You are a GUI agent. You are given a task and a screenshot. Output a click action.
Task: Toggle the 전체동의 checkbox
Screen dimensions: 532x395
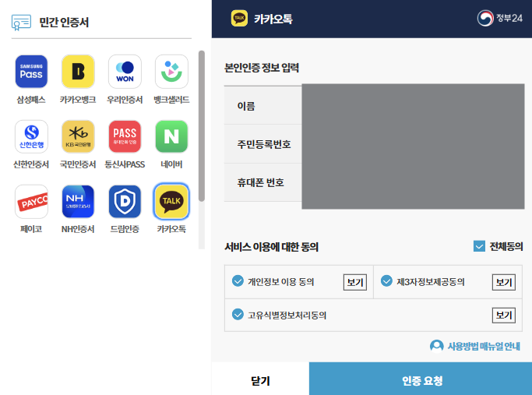click(479, 246)
